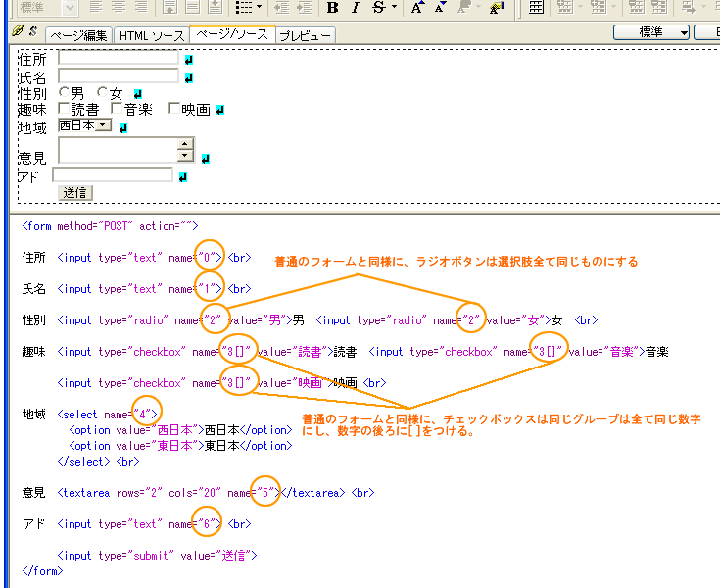The width and height of the screenshot is (720, 588).
Task: Click the align left icon
Action: pos(96,7)
